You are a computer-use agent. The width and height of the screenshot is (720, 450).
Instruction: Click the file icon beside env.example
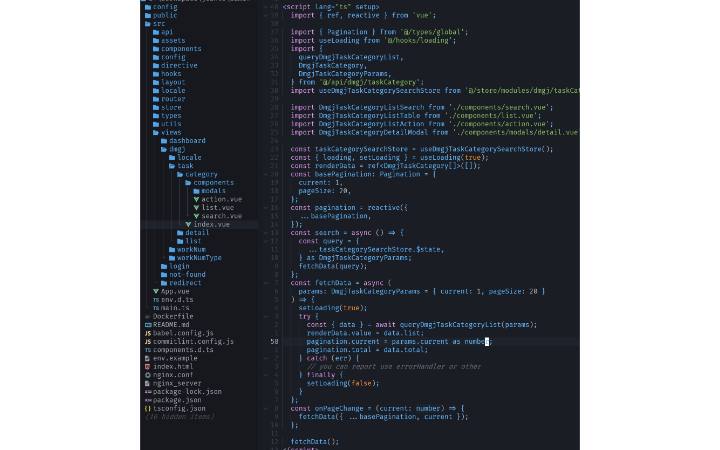[148, 358]
